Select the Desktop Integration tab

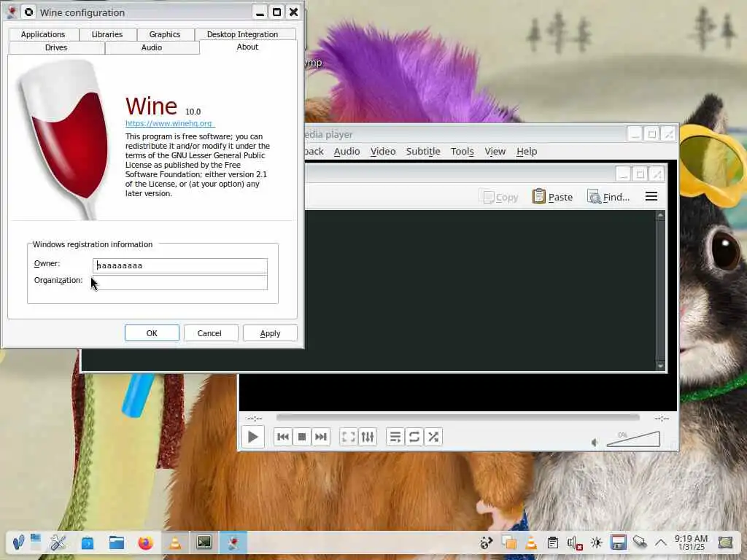[x=242, y=34]
